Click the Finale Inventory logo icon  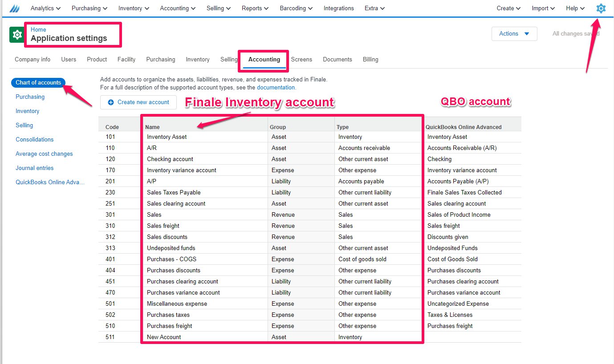click(x=15, y=8)
